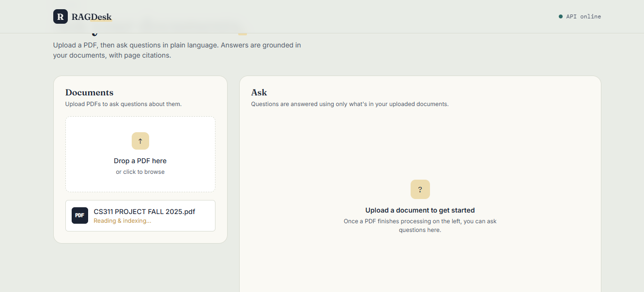The width and height of the screenshot is (644, 292).
Task: Click 'Once a PDF finishes processing' hint text
Action: (x=420, y=226)
